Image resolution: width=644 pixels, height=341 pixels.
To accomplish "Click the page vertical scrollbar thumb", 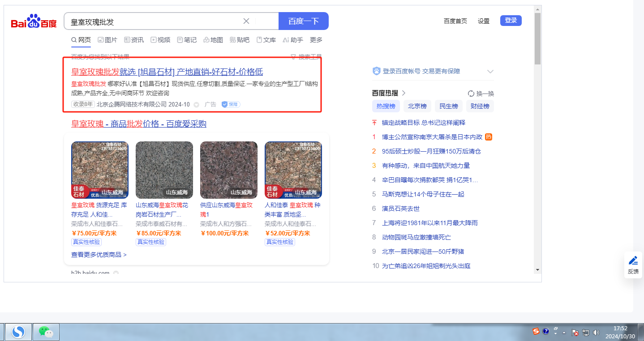I will [537, 38].
